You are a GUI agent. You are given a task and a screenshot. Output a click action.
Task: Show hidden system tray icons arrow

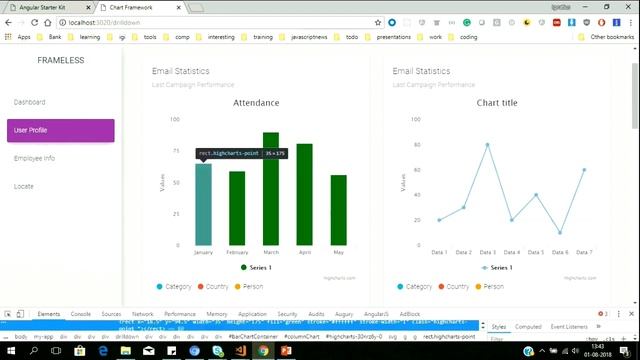pyautogui.click(x=542, y=351)
